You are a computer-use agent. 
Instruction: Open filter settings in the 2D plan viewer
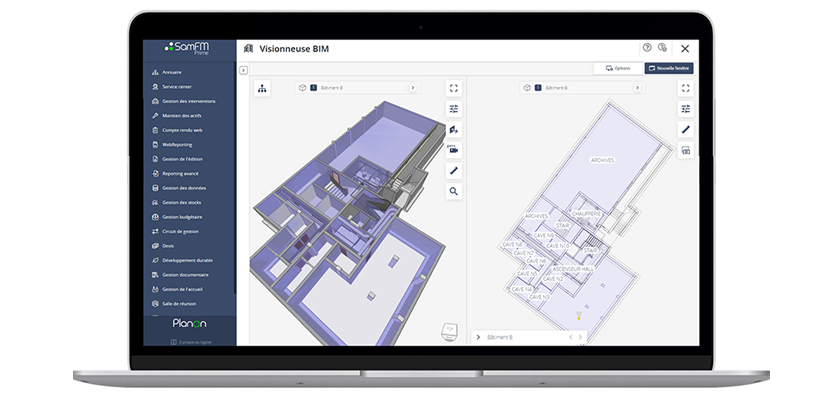(685, 109)
